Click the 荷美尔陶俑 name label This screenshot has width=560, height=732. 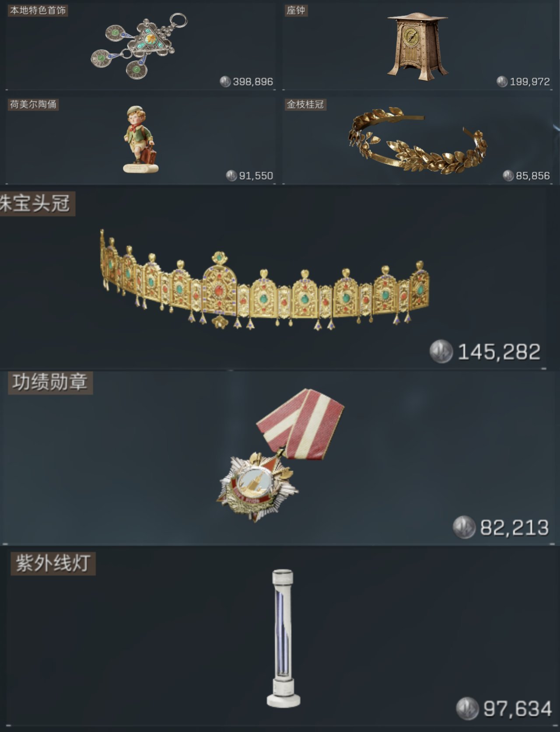point(33,104)
